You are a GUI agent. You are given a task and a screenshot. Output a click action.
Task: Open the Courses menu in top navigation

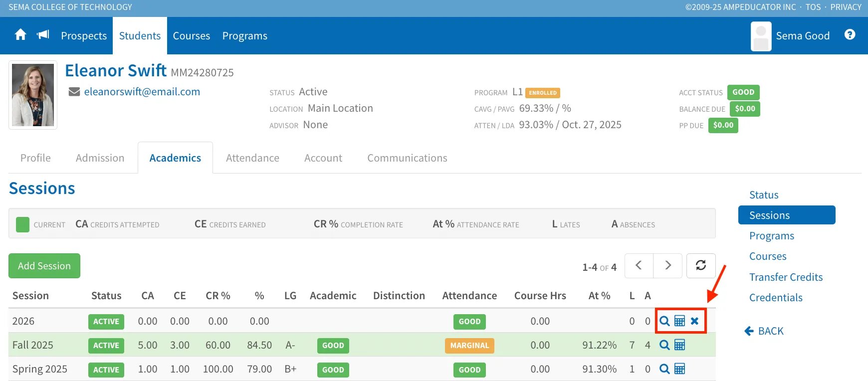pyautogui.click(x=192, y=36)
